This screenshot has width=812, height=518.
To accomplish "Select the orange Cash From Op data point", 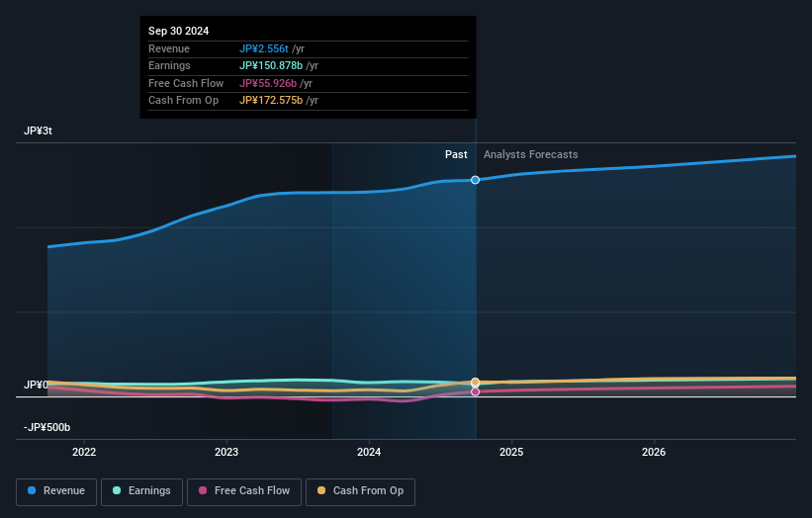I will [x=475, y=383].
